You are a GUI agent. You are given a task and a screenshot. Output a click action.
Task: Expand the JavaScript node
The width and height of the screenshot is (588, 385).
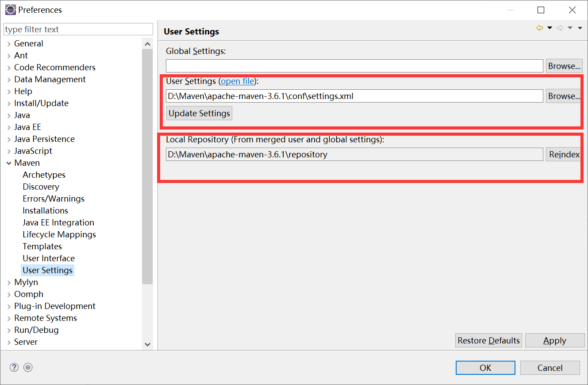9,151
